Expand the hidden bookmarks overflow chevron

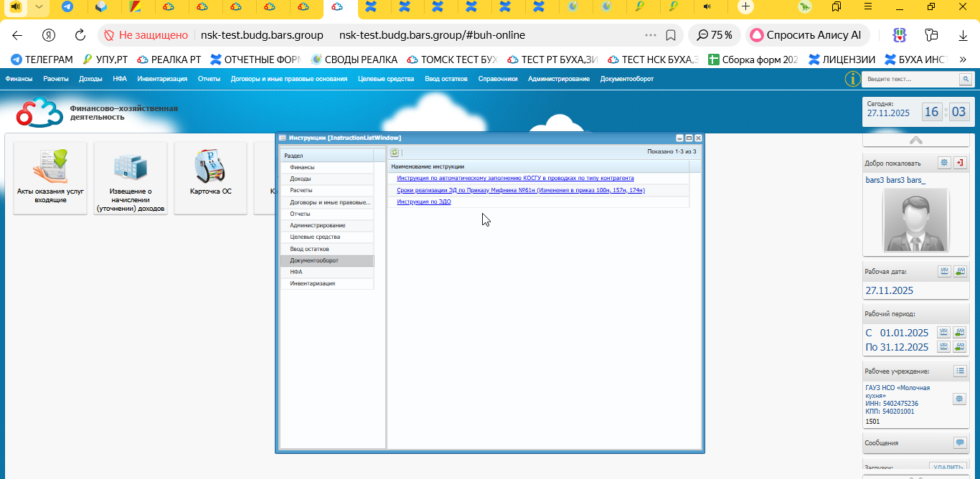point(962,60)
